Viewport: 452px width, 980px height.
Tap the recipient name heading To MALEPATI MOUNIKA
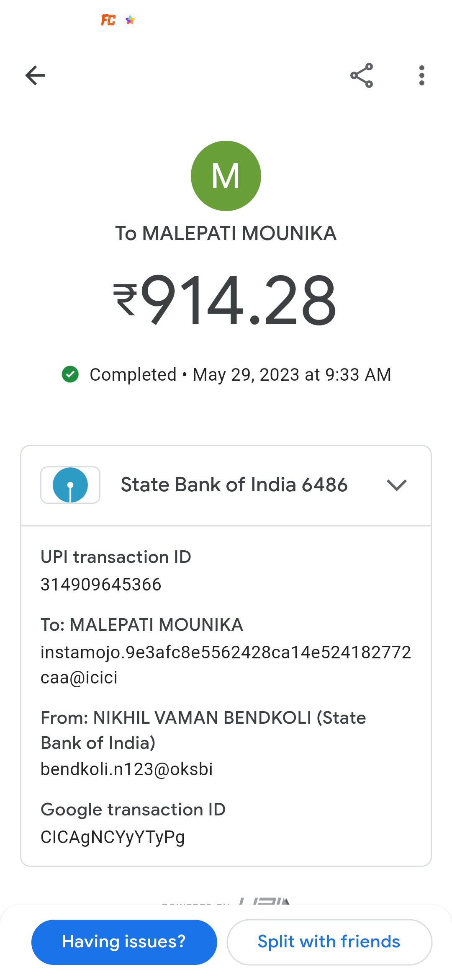click(x=226, y=233)
